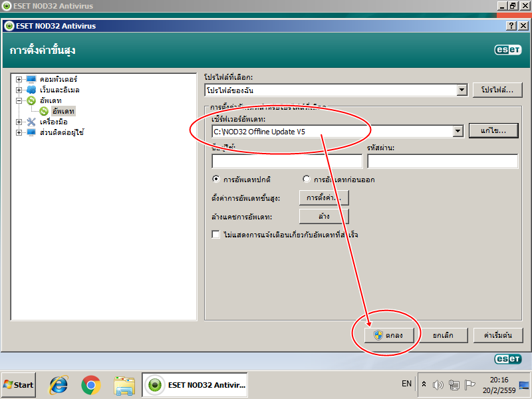Click the show desktop icon by the clock

pyautogui.click(x=524, y=385)
